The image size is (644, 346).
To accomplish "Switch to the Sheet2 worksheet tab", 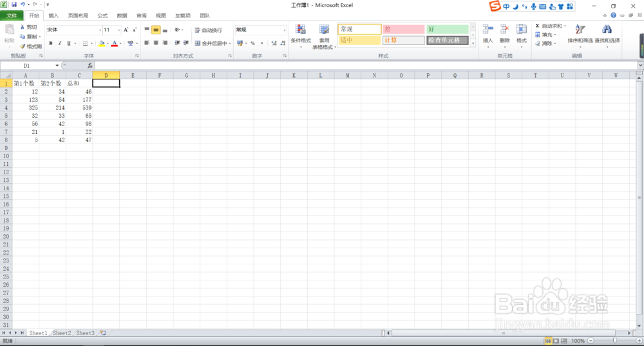I will tap(62, 333).
